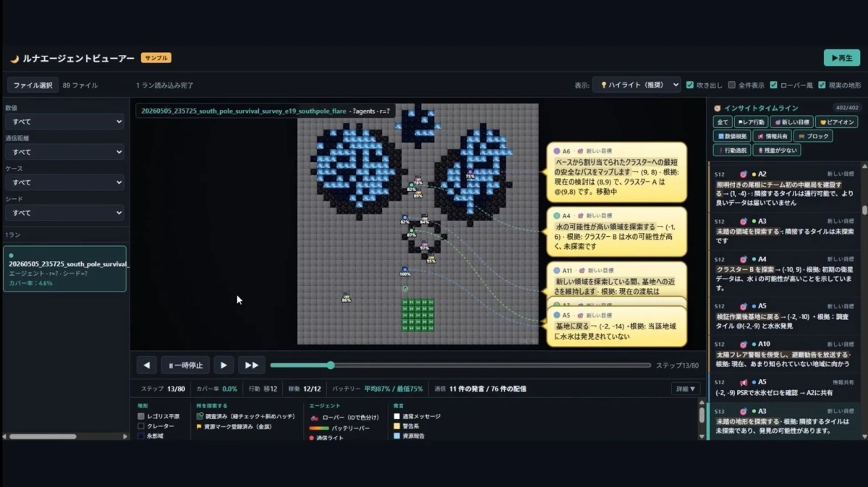Open the S12 A4 クラスター B timeline entry
868x487 pixels.
click(784, 272)
